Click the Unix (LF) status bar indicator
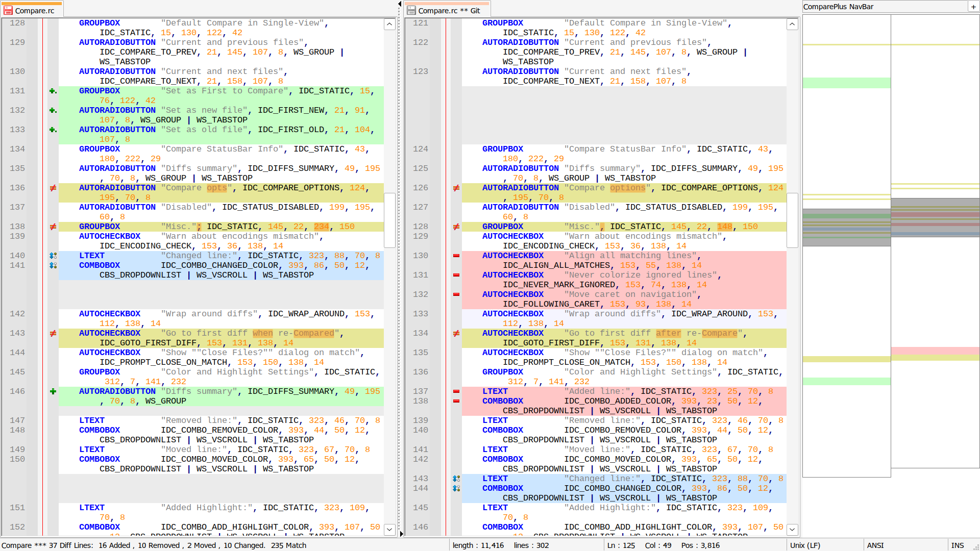 (806, 545)
